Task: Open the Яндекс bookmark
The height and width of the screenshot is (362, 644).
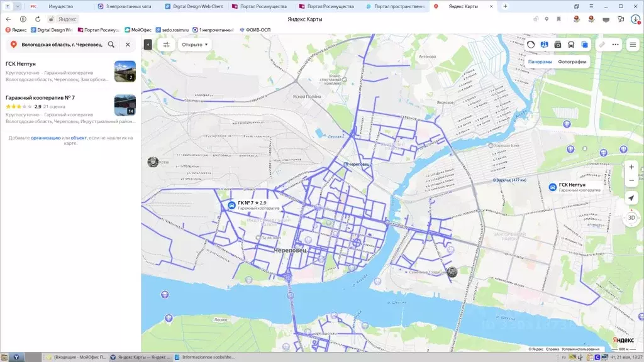Action: coord(16,30)
